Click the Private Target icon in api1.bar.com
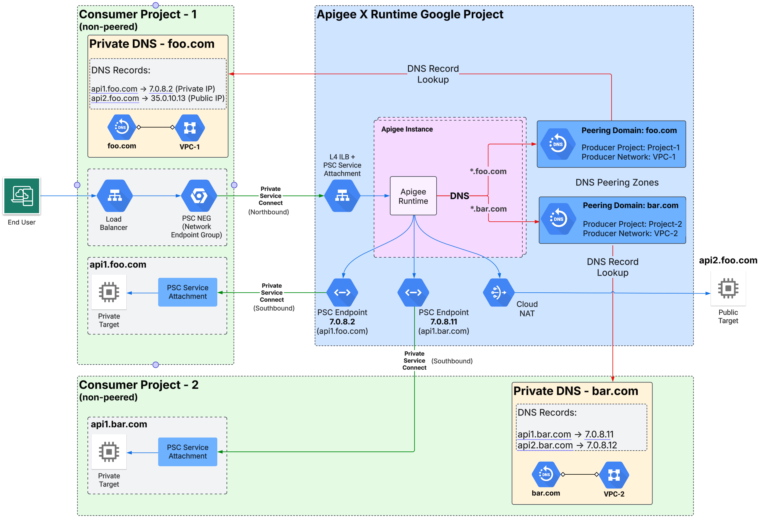The width and height of the screenshot is (777, 532). tap(109, 452)
